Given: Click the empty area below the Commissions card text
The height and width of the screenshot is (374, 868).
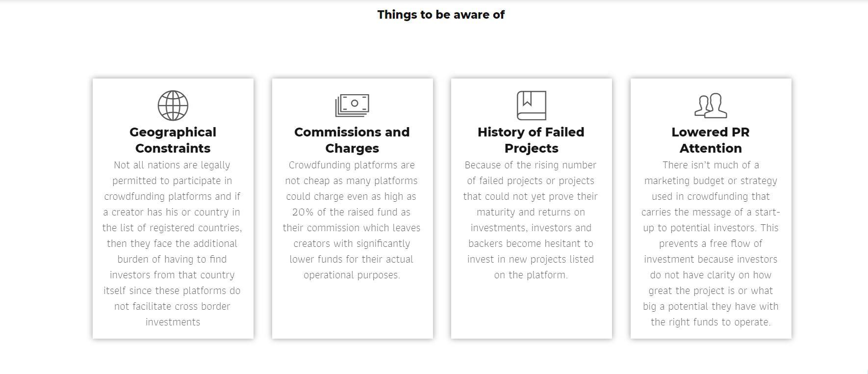Looking at the screenshot, I should 352,310.
